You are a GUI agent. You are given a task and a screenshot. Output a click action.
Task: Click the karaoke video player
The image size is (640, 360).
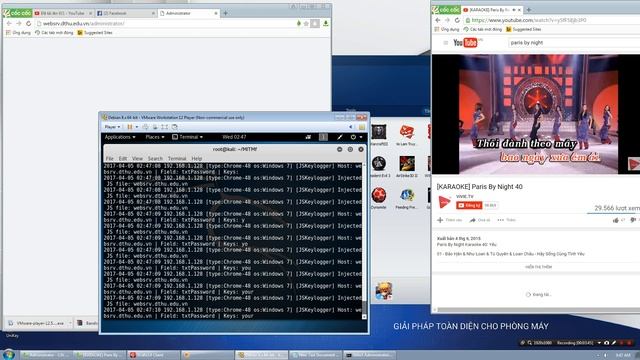(x=536, y=114)
